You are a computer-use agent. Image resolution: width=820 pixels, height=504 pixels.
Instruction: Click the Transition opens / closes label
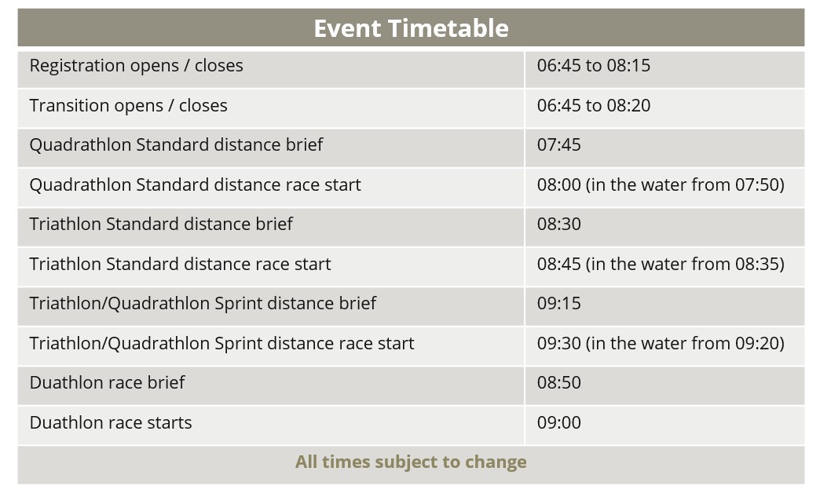128,106
